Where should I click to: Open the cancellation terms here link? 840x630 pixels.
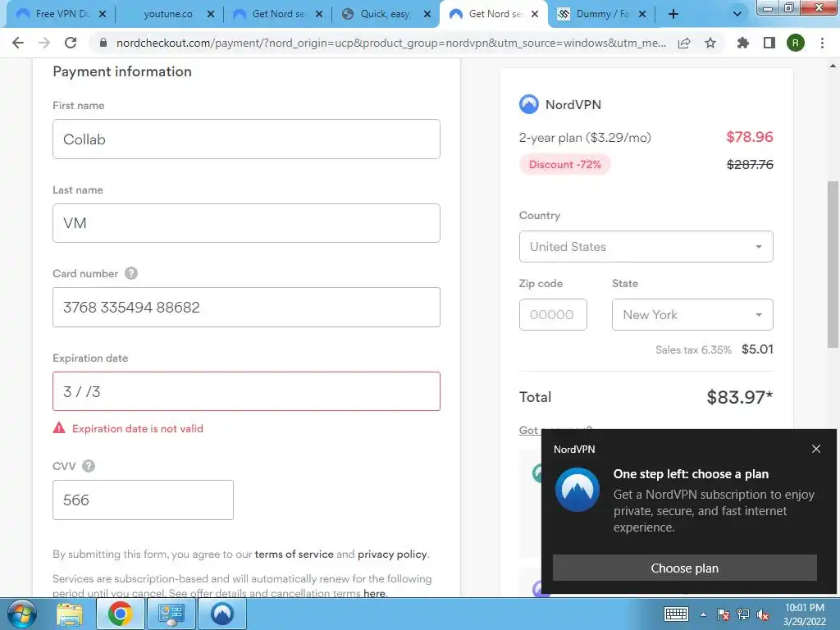[374, 593]
